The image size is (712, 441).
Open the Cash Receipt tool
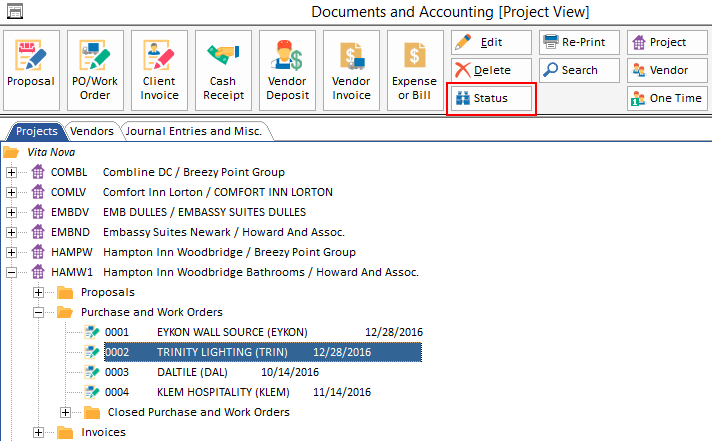(x=223, y=69)
